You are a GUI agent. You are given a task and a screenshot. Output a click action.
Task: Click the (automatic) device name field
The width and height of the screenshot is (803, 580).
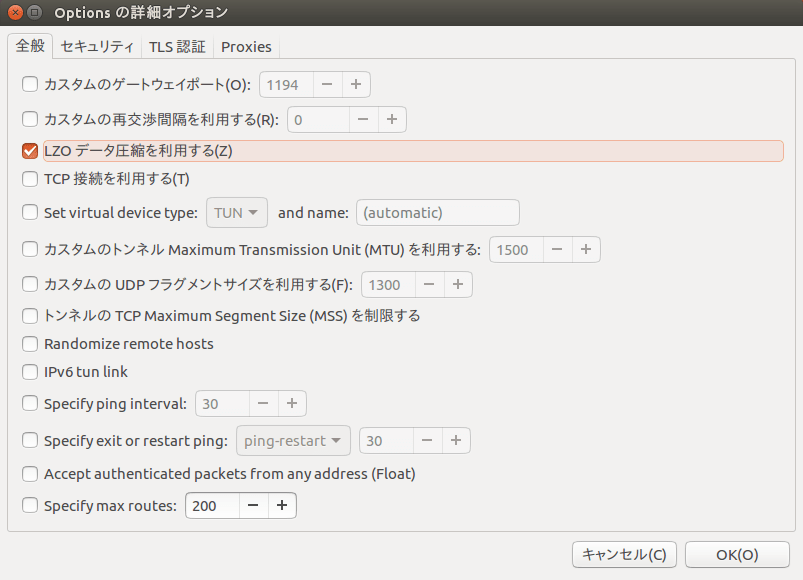[x=437, y=212]
